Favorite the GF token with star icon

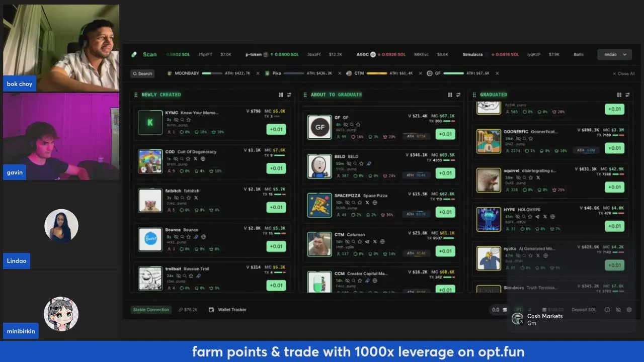coord(358,124)
